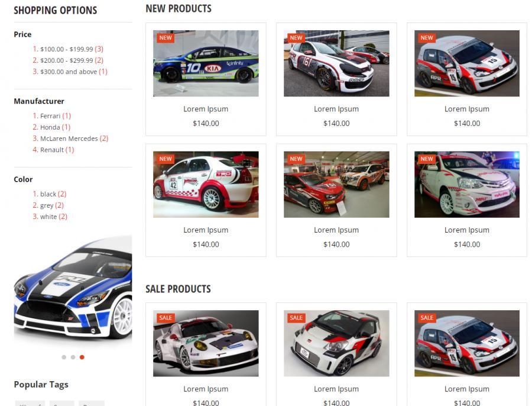Image resolution: width=532 pixels, height=406 pixels.
Task: Filter by Honda manufacturer
Action: 50,127
